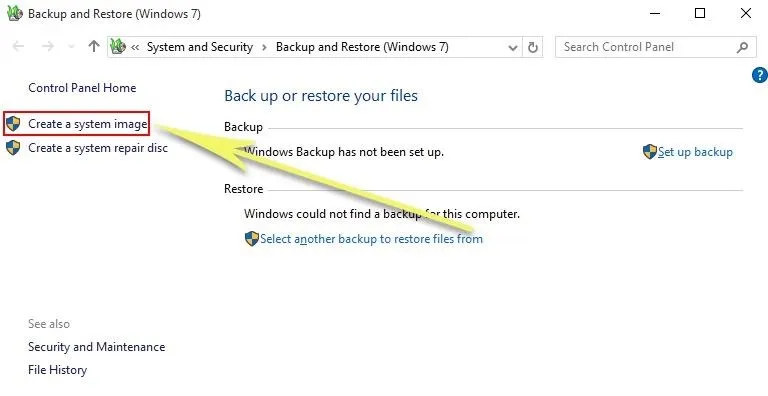Select another backup to restore files from

coord(371,239)
